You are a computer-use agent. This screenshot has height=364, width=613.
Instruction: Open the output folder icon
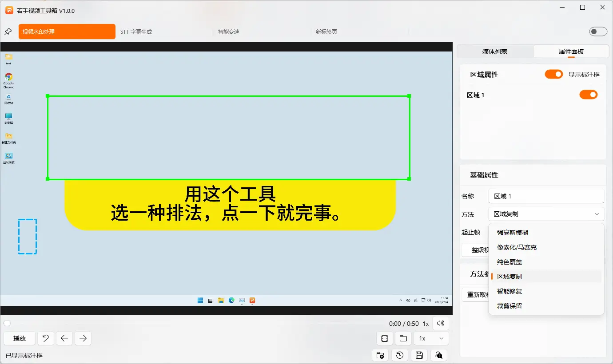[x=403, y=338]
